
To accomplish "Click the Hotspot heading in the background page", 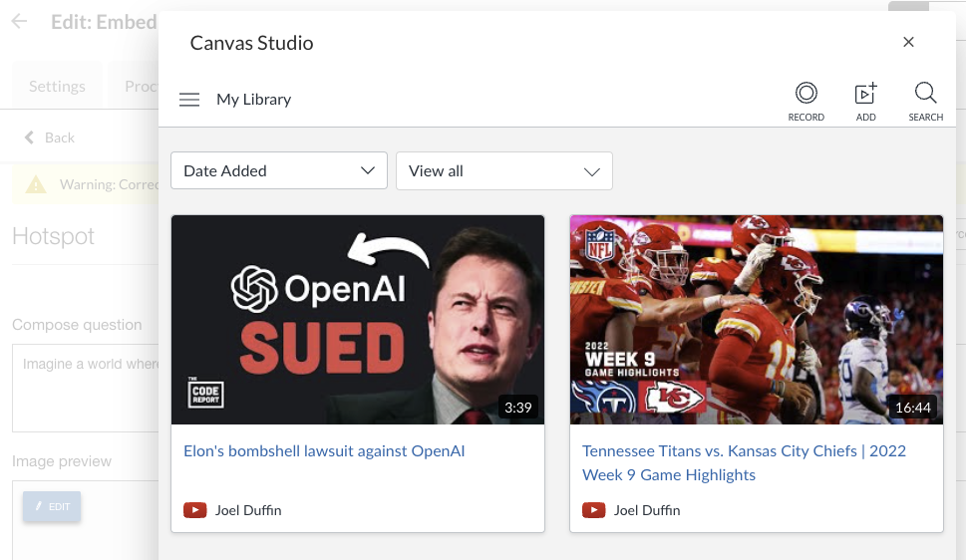I will (x=53, y=236).
